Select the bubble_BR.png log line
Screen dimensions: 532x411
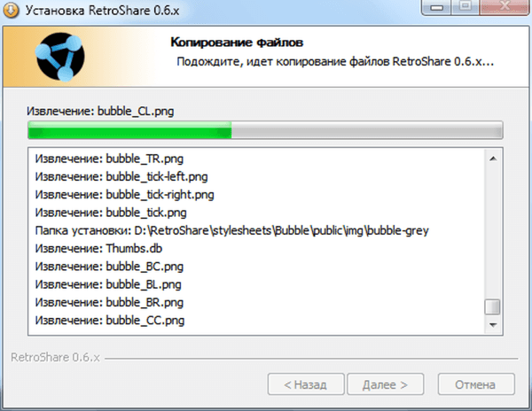109,303
